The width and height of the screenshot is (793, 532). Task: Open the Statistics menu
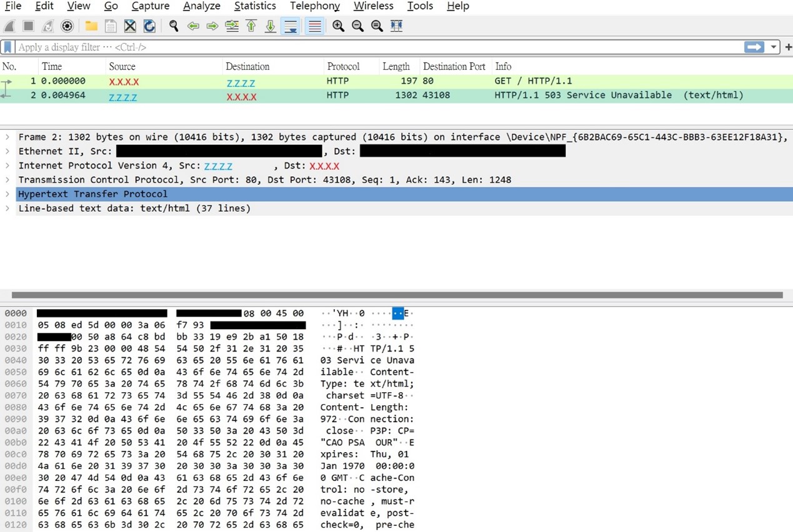tap(254, 6)
